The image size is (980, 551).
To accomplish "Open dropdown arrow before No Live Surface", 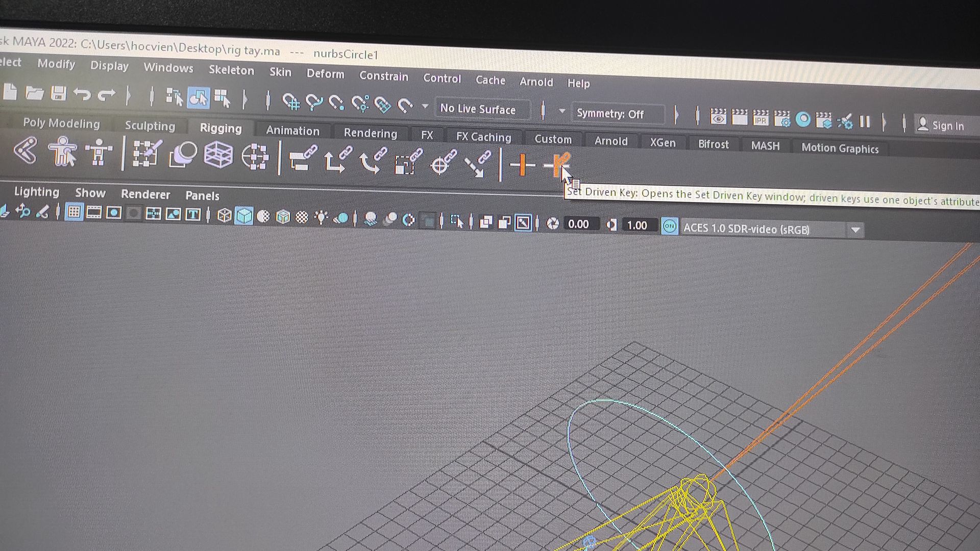I will point(425,106).
